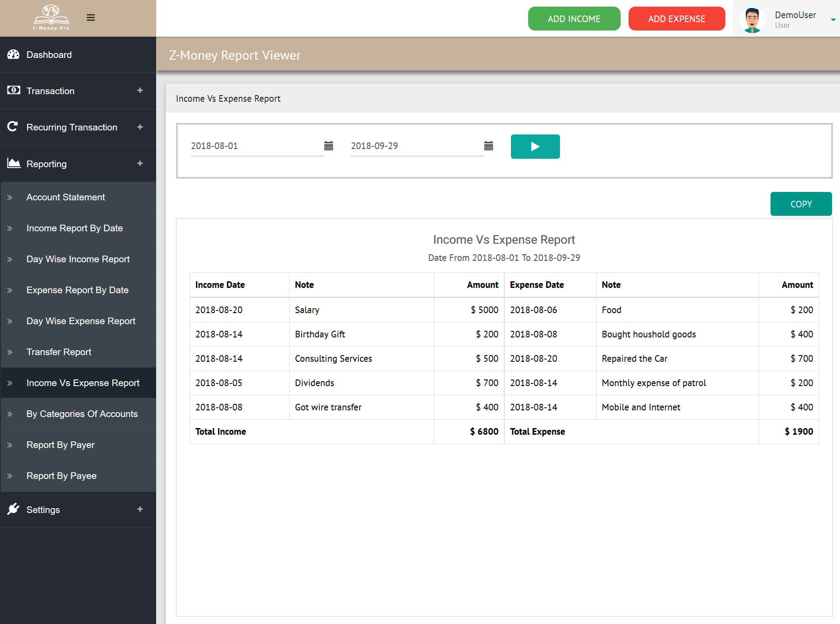Select Income Vs Expense Report menu item
The height and width of the screenshot is (624, 840).
(x=78, y=383)
